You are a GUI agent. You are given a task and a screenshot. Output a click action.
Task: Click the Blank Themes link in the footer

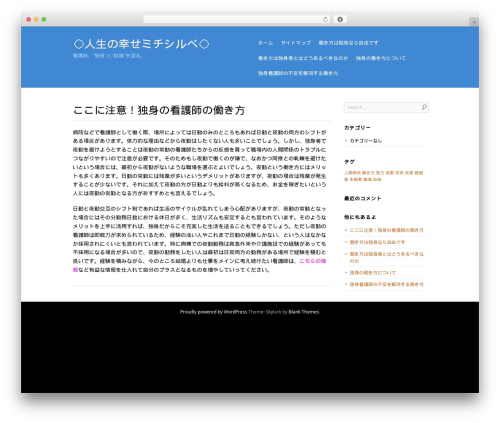304,312
